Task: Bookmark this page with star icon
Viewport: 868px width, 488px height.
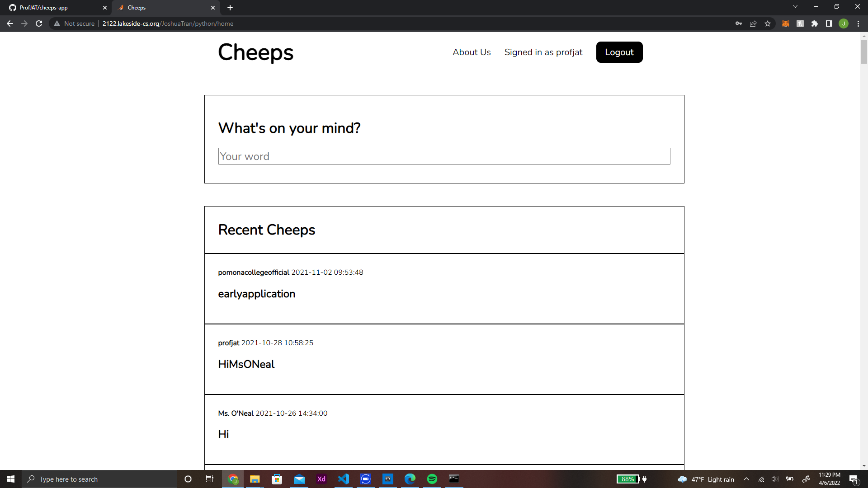Action: point(768,23)
